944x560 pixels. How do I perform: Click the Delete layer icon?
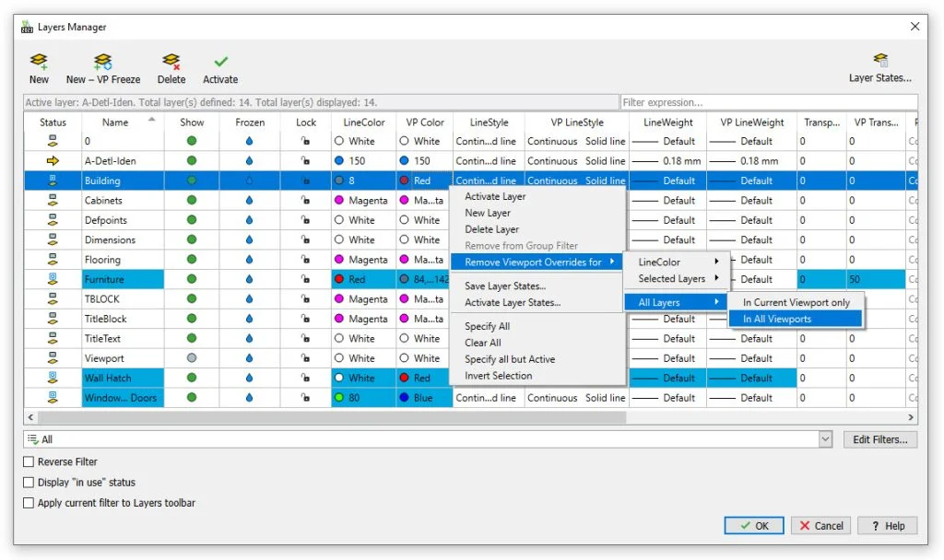pyautogui.click(x=171, y=62)
